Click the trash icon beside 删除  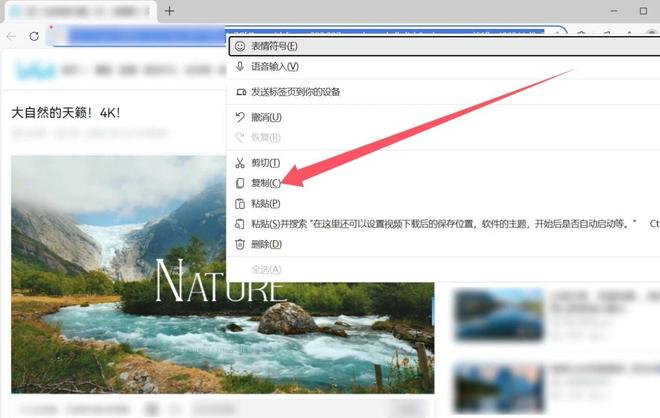(240, 244)
